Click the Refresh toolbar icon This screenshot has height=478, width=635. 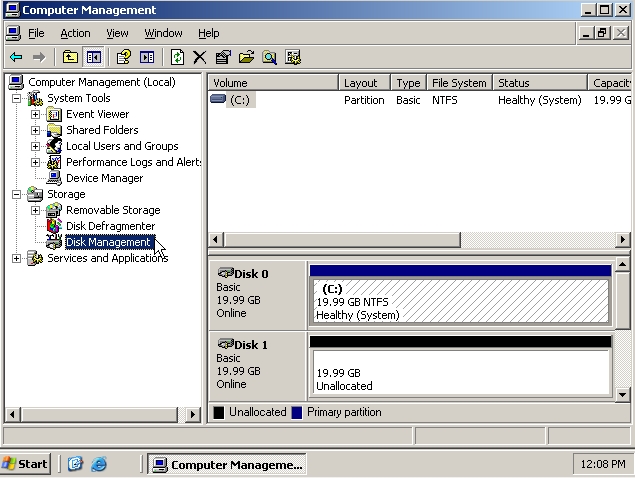click(x=177, y=57)
